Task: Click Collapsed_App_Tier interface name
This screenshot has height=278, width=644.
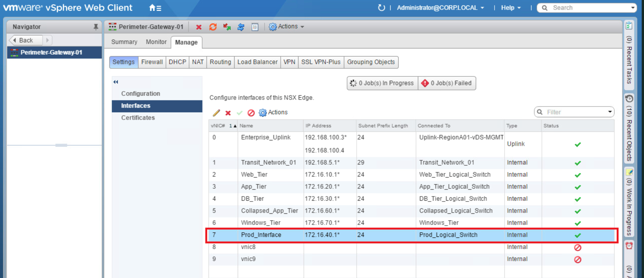Action: (x=270, y=211)
